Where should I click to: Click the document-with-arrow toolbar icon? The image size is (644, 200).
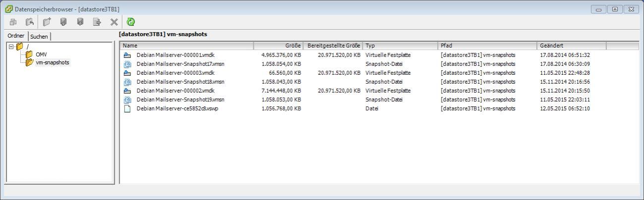(97, 22)
